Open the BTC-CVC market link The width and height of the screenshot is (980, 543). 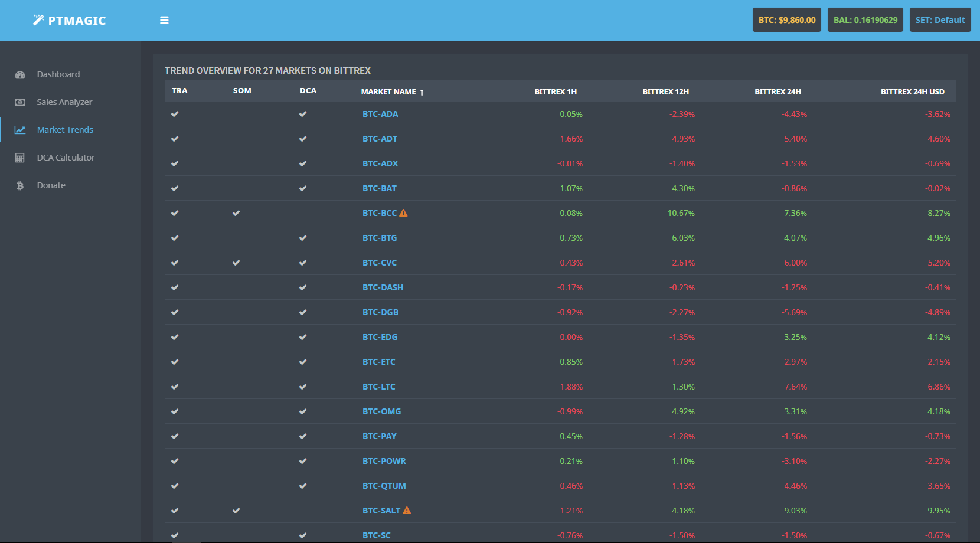pyautogui.click(x=380, y=263)
